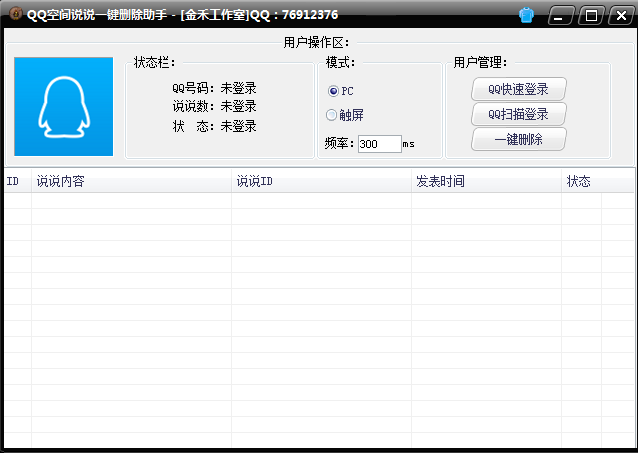Click the 发表时间 column header
638x453 pixels.
tap(486, 181)
